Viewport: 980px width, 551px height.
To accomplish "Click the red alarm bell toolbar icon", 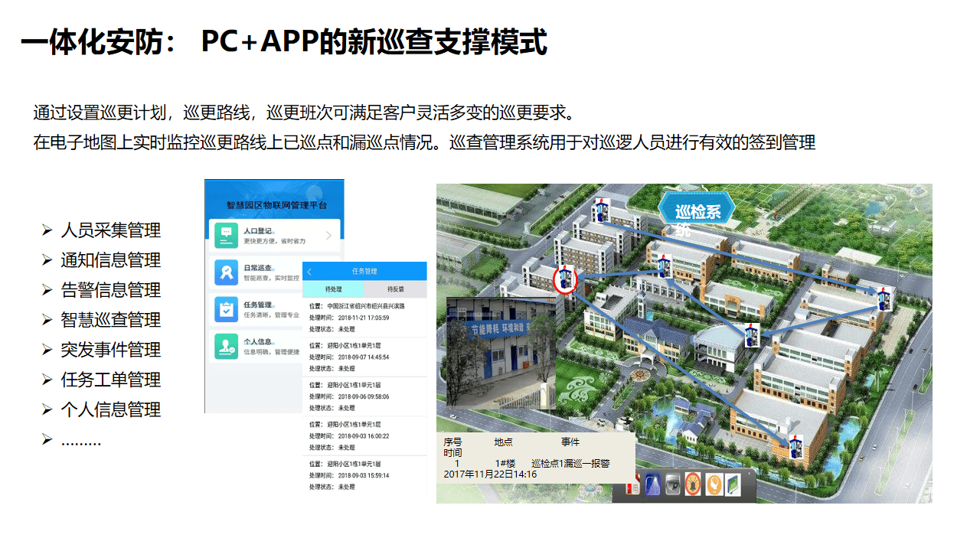I will pos(693,484).
